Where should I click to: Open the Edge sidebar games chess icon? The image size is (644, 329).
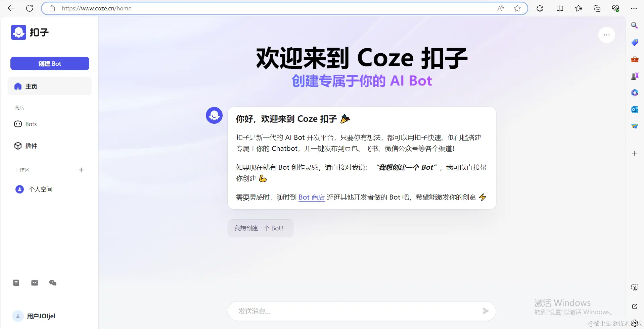click(635, 76)
